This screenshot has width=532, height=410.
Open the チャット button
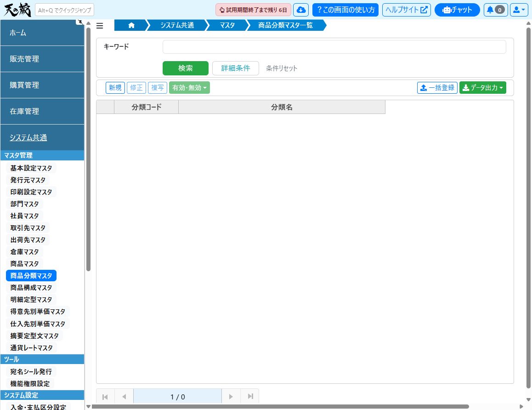(x=457, y=10)
